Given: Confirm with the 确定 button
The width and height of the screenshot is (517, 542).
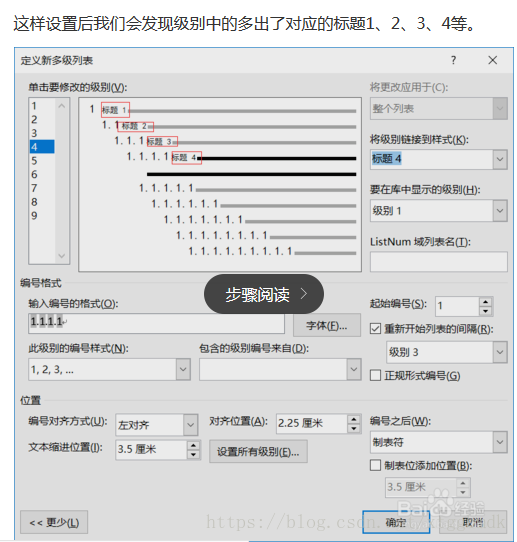Looking at the screenshot, I should (x=396, y=522).
